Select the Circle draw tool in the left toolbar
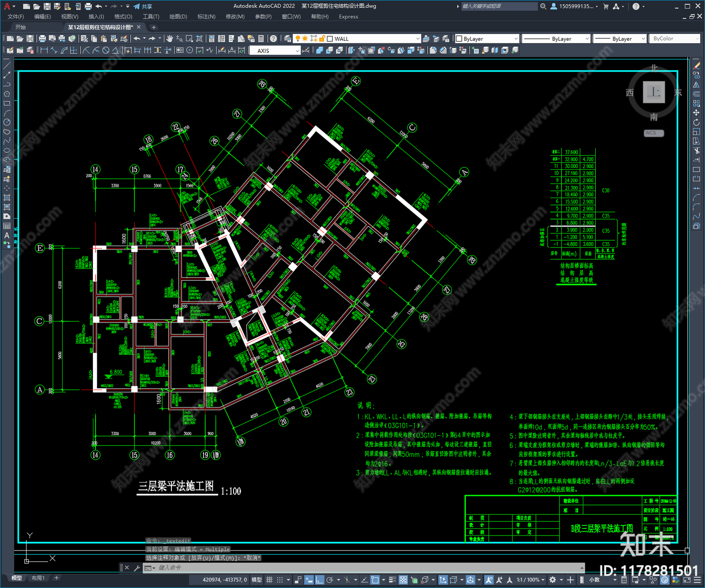The width and height of the screenshot is (705, 588). (7, 122)
